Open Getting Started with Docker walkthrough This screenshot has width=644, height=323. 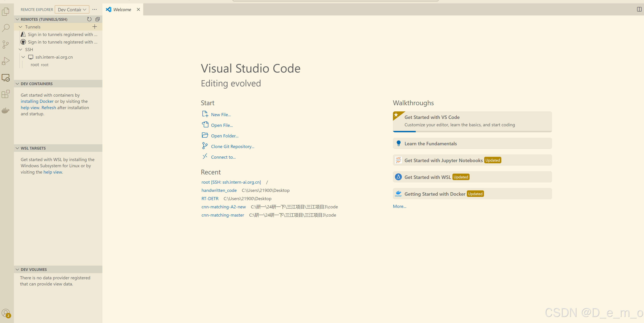[x=472, y=194]
